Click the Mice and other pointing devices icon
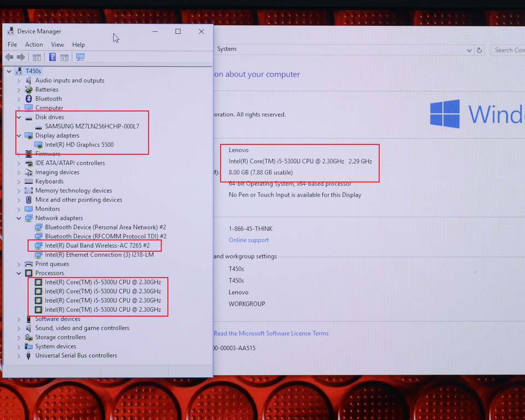 pyautogui.click(x=29, y=200)
